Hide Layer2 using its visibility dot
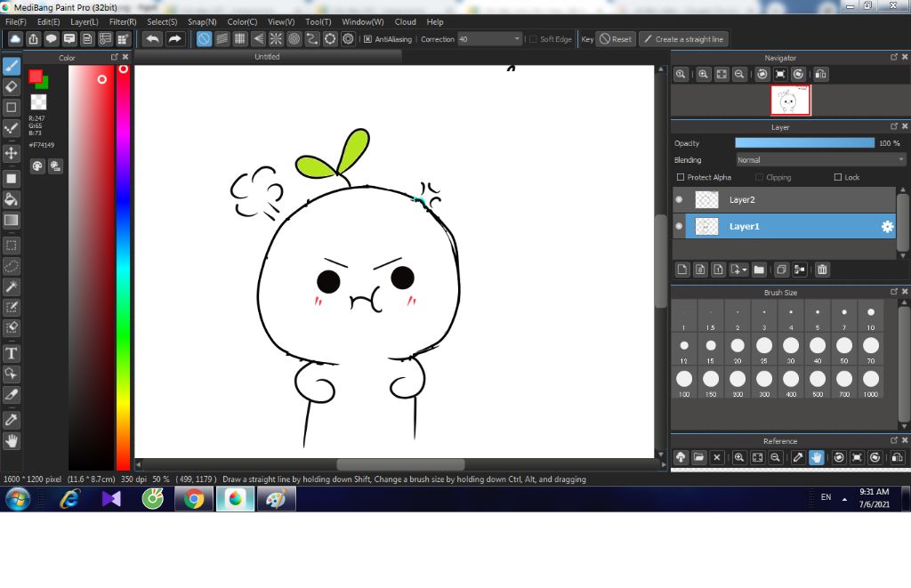Viewport: 911px width, 588px height. pyautogui.click(x=679, y=200)
